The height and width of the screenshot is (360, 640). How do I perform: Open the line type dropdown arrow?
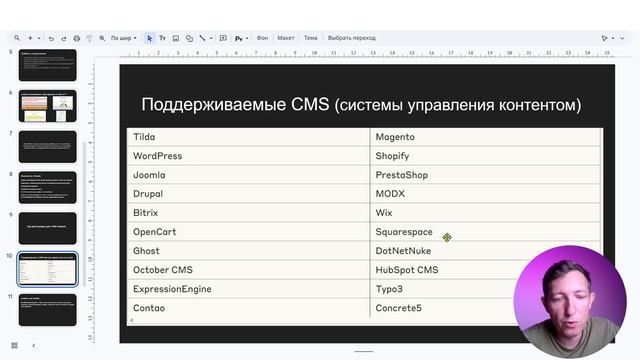(x=211, y=38)
